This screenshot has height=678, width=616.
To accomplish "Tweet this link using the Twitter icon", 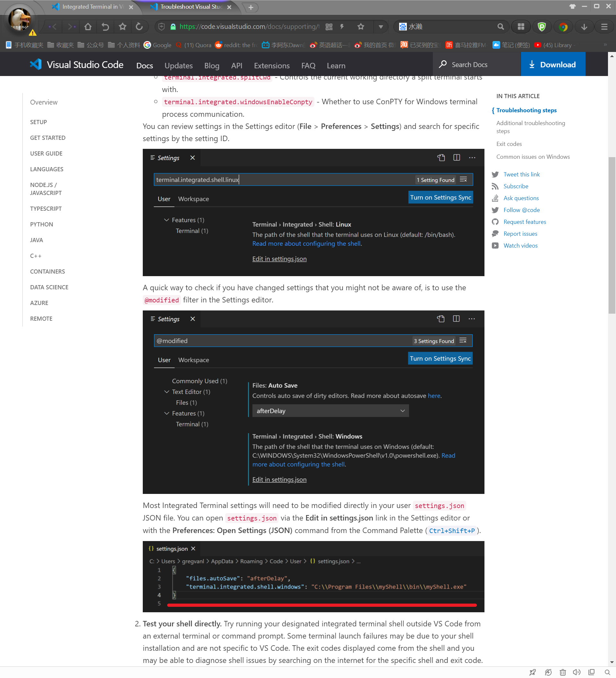I will [x=495, y=174].
